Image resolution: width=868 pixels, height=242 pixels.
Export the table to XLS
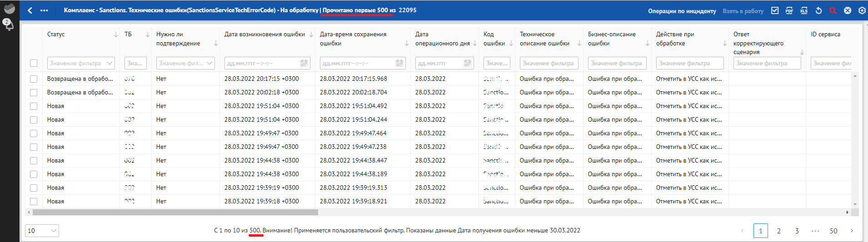(804, 10)
